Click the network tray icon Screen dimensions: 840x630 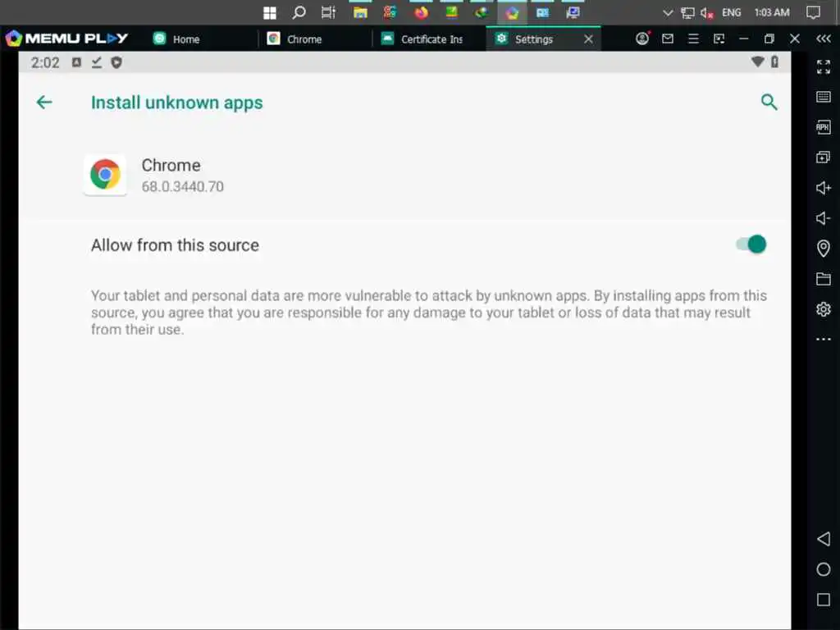click(687, 13)
